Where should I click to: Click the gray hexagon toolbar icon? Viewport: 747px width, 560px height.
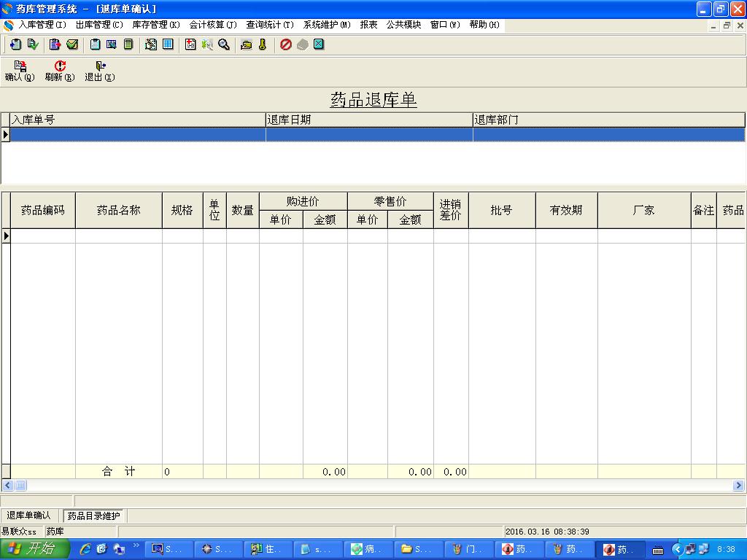point(303,44)
